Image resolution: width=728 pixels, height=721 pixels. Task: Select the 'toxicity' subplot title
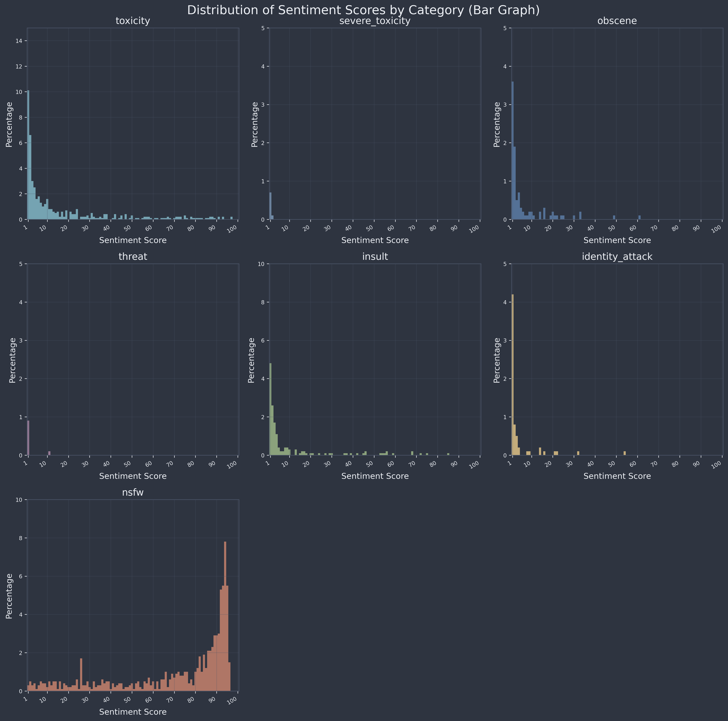point(133,21)
